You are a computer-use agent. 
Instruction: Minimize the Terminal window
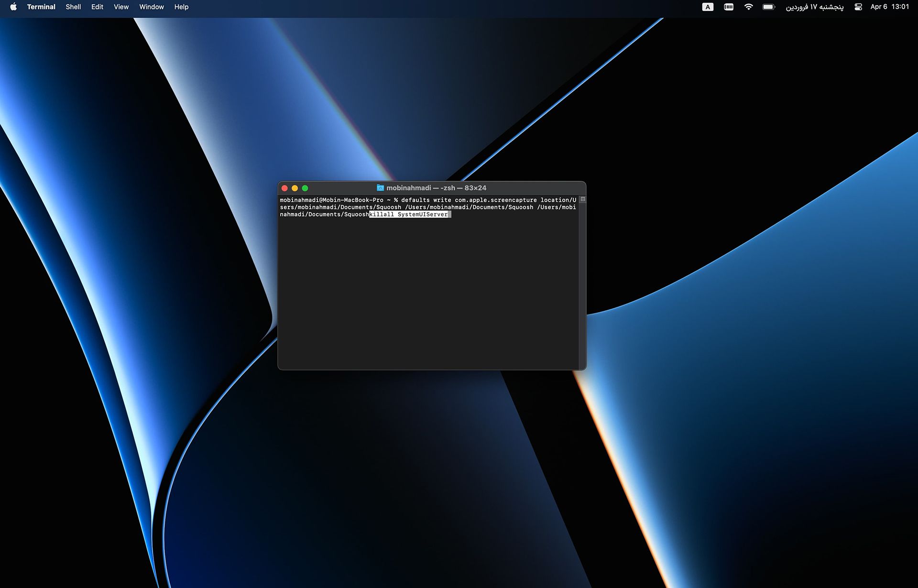pyautogui.click(x=295, y=188)
